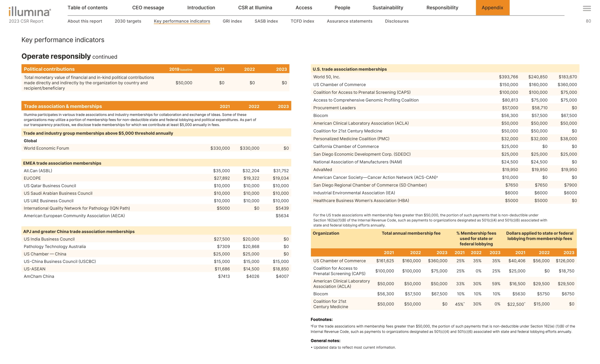This screenshot has height=364, width=600.
Task: Jump to the SASB index
Action: [266, 21]
